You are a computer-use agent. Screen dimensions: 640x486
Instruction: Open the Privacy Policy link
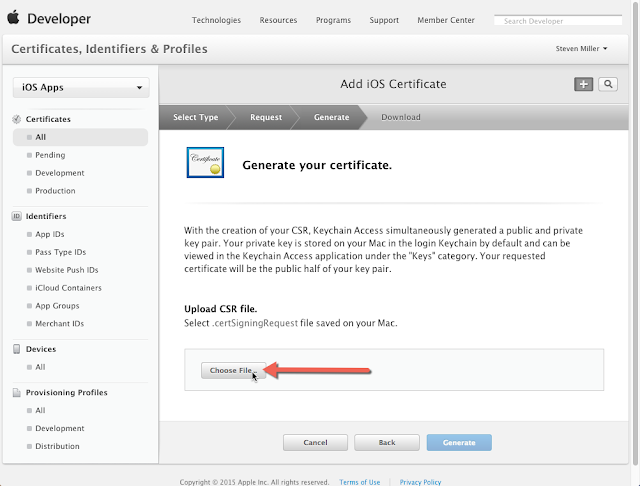click(420, 482)
